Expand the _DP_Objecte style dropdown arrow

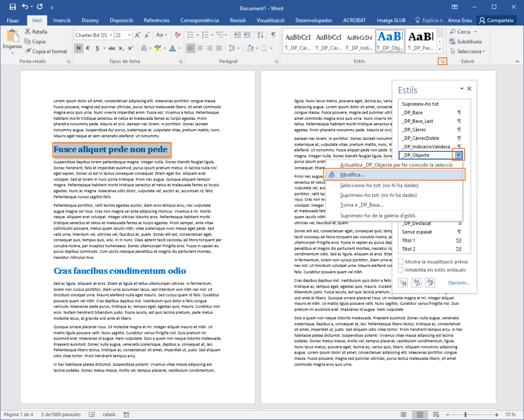pos(459,155)
